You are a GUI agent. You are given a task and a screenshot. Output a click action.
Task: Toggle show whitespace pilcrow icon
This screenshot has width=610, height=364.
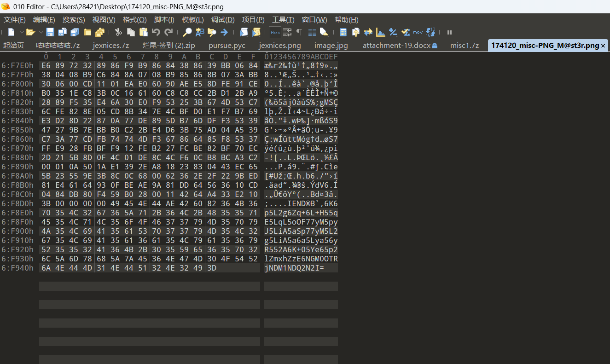point(299,32)
